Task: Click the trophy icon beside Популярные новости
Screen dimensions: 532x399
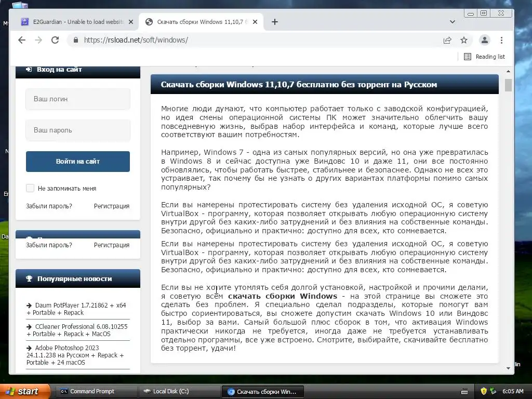Action: 29,278
